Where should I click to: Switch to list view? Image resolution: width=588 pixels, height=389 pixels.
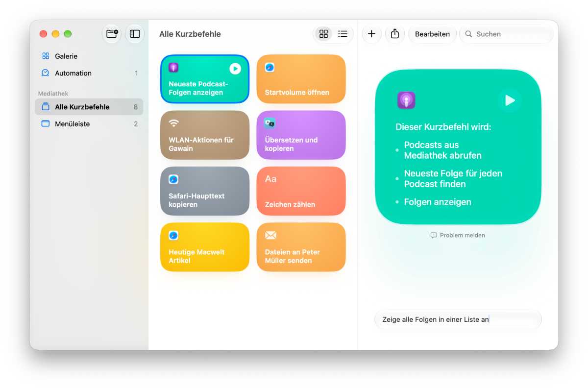click(343, 34)
